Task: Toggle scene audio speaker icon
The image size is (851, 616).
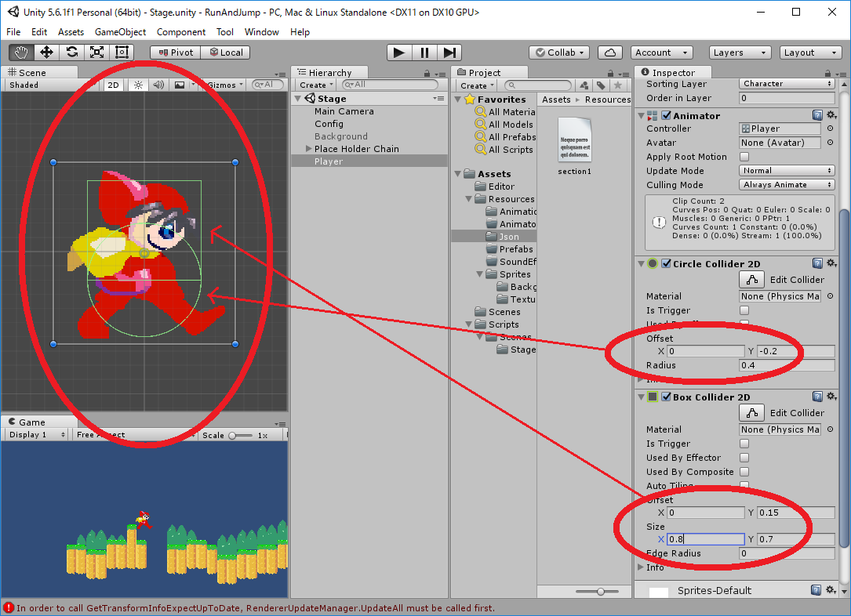Action: (158, 85)
